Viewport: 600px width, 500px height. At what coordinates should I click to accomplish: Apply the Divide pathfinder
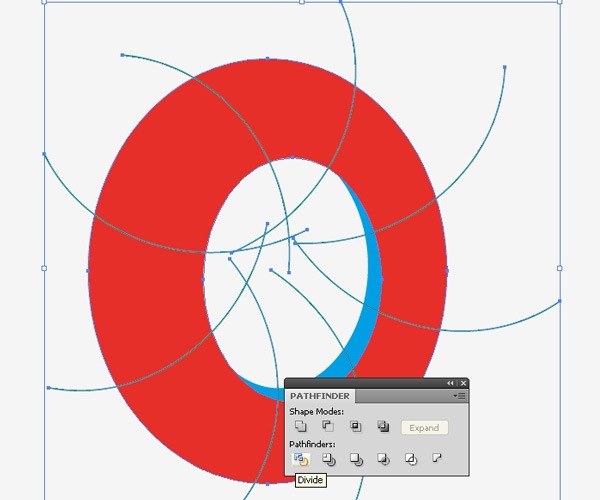(301, 459)
